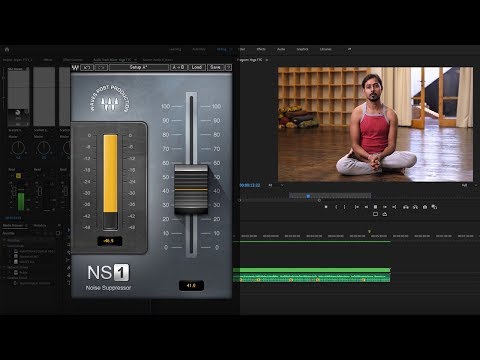Collapse the Local Drives tree node

5,246
